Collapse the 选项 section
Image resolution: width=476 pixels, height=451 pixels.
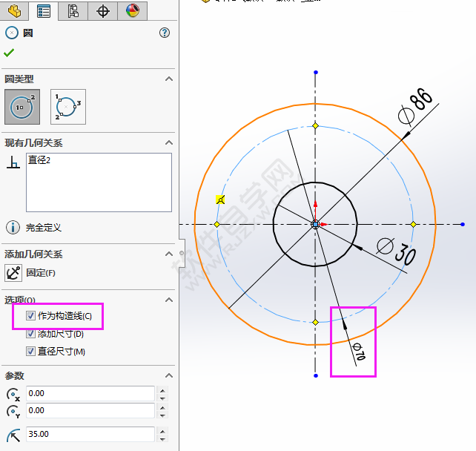point(169,300)
